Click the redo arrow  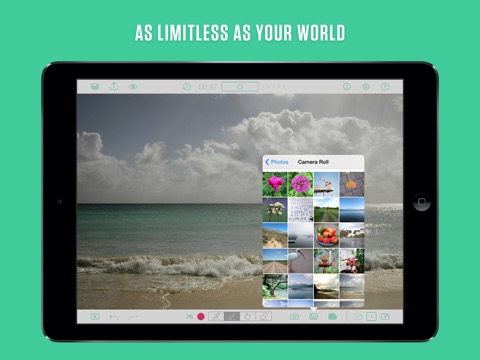tap(133, 317)
